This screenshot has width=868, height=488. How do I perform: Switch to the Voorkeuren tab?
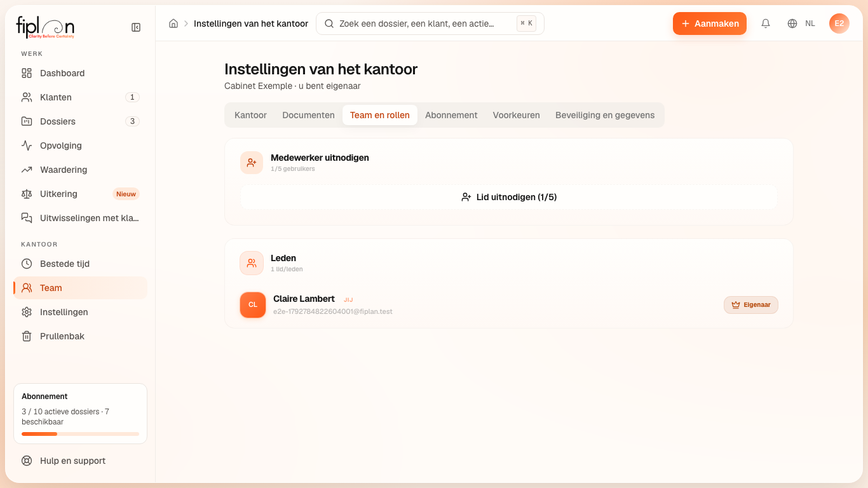pos(517,115)
